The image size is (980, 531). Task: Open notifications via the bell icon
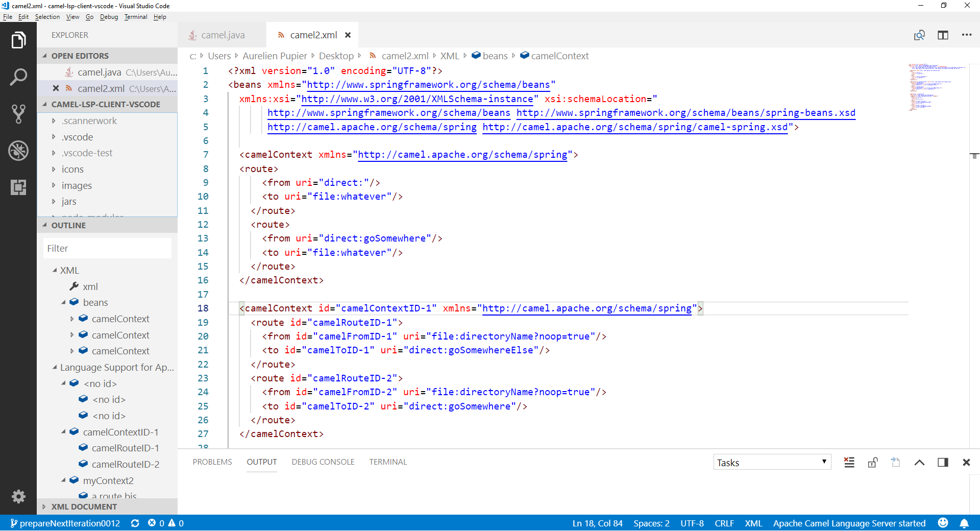coord(965,523)
